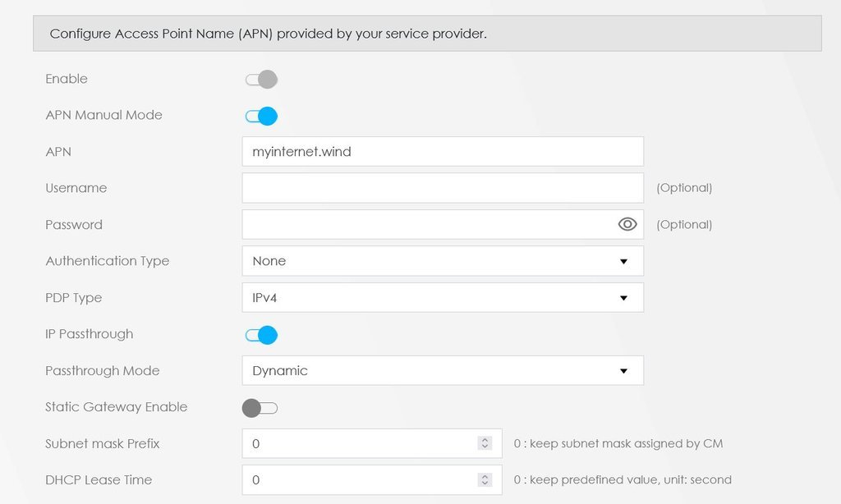Viewport: 841px width, 504px height.
Task: Decrease Subnet mask Prefix with down arrow
Action: pyautogui.click(x=485, y=447)
